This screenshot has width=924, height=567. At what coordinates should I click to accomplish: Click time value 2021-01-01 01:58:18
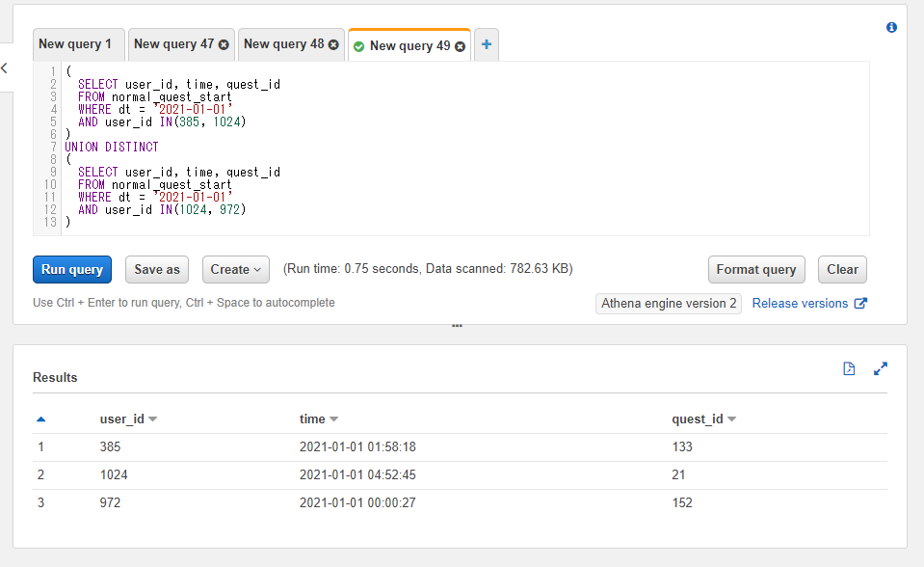(357, 446)
